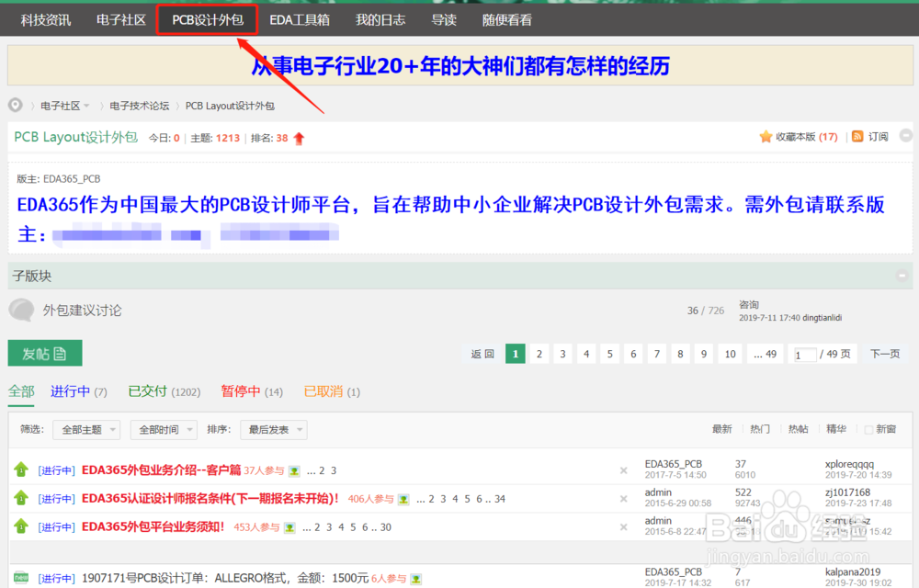
Task: Click the 下一页 next page button
Action: click(885, 354)
